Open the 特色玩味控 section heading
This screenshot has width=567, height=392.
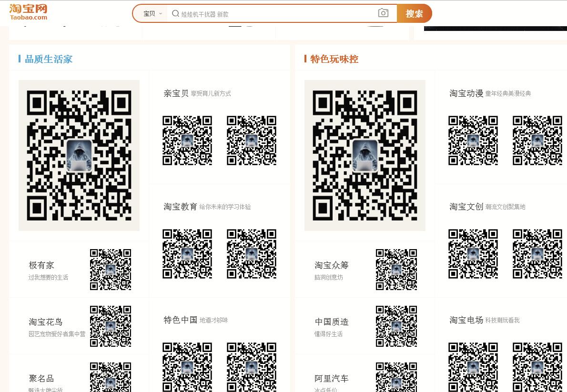tap(334, 59)
